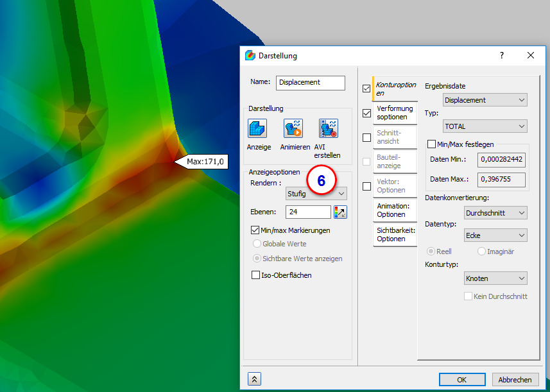The width and height of the screenshot is (550, 392).
Task: Select the Imaginär radio button
Action: (x=481, y=251)
